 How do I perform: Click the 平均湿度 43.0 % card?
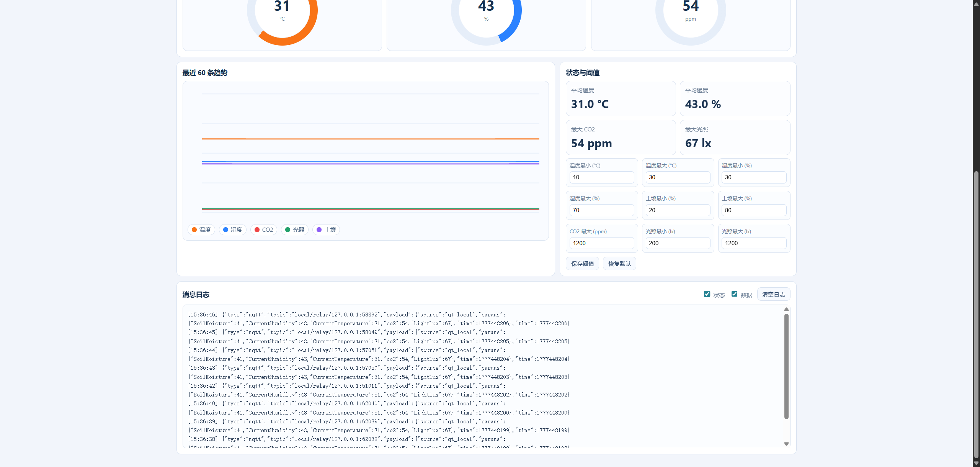pyautogui.click(x=735, y=98)
